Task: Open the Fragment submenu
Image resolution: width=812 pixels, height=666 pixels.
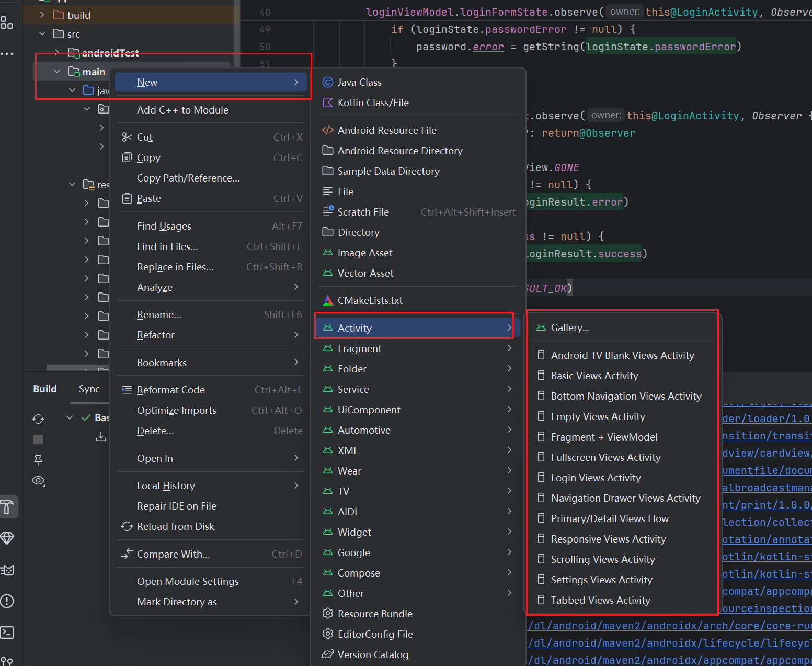Action: [x=417, y=348]
